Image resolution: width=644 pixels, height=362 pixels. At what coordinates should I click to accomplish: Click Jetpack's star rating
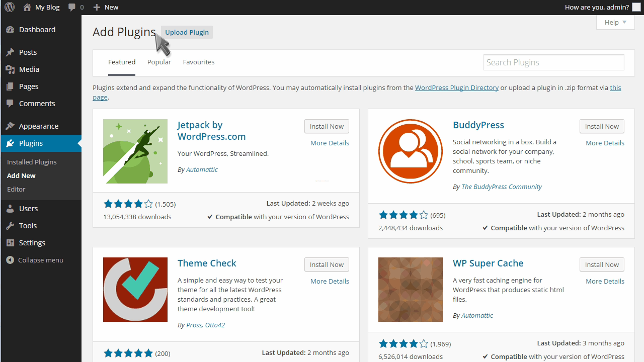tap(128, 204)
